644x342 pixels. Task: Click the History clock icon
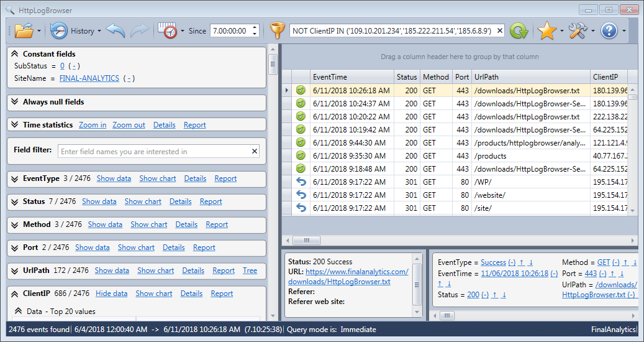(x=59, y=31)
